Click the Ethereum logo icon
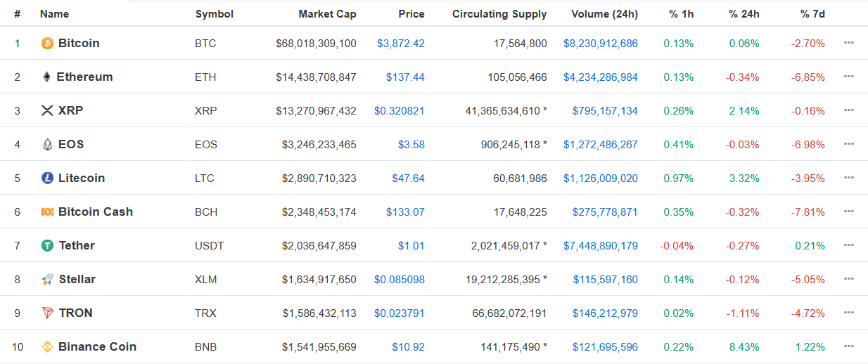The image size is (868, 364). pos(47,77)
